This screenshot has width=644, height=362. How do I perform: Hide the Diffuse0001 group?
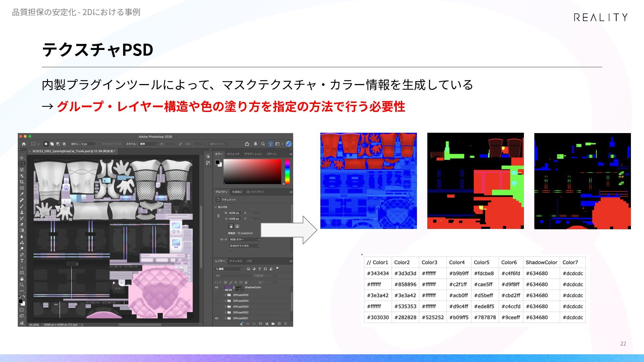(x=217, y=318)
